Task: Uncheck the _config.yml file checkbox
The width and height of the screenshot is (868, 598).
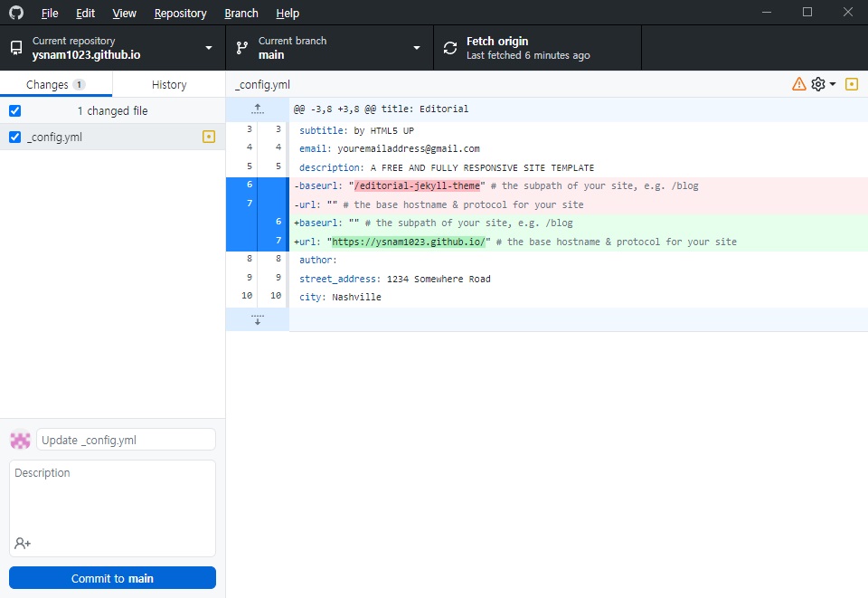Action: [14, 138]
